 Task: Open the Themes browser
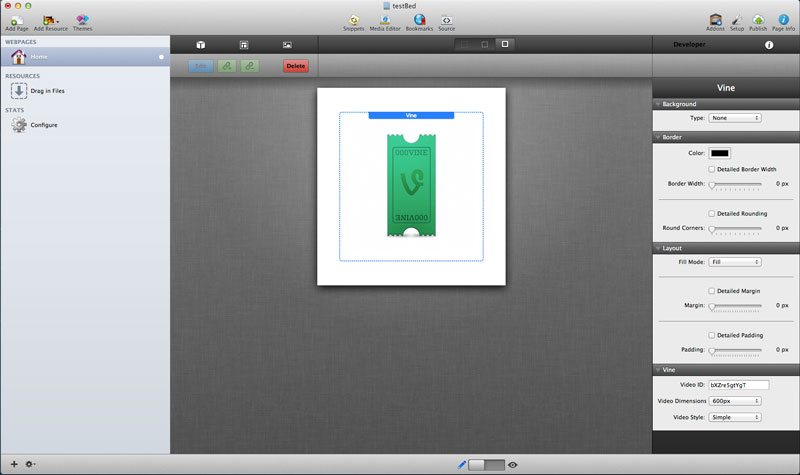[82, 19]
